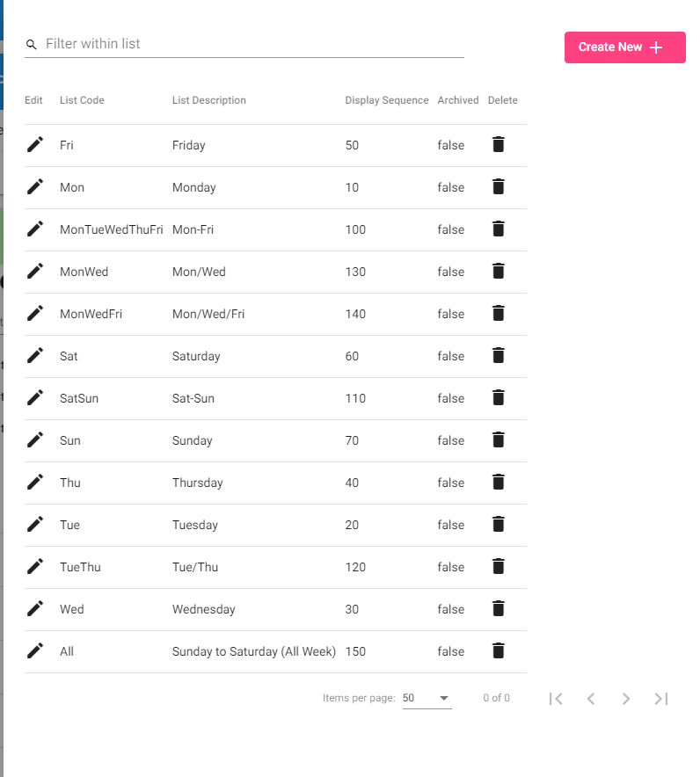Trash the Tue/Thu entry
The height and width of the screenshot is (777, 700).
499,566
